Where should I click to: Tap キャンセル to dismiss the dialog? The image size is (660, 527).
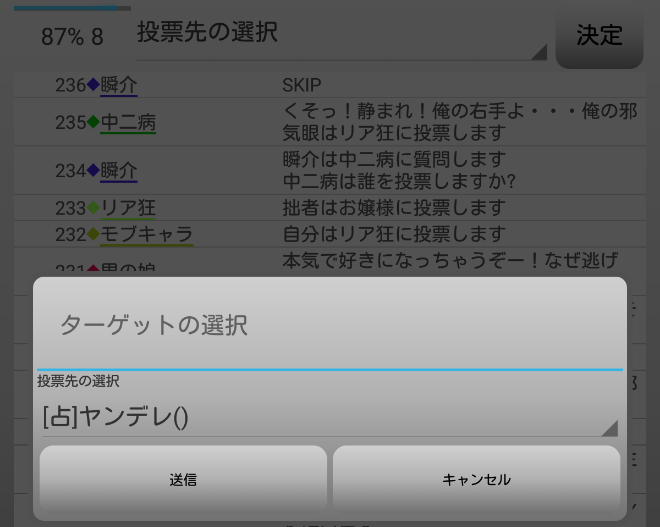pyautogui.click(x=476, y=479)
